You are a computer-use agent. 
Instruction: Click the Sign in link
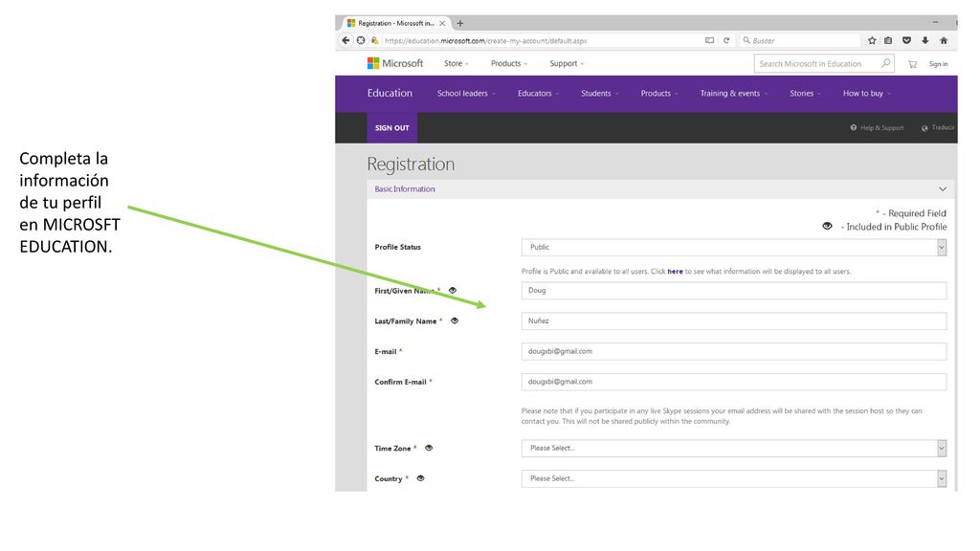(938, 64)
